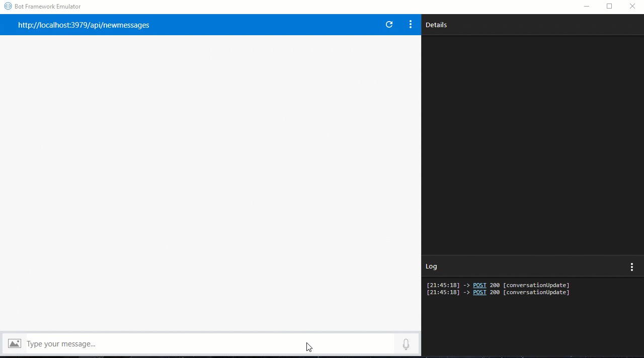644x358 pixels.
Task: Click the refresh conversation icon
Action: 389,24
